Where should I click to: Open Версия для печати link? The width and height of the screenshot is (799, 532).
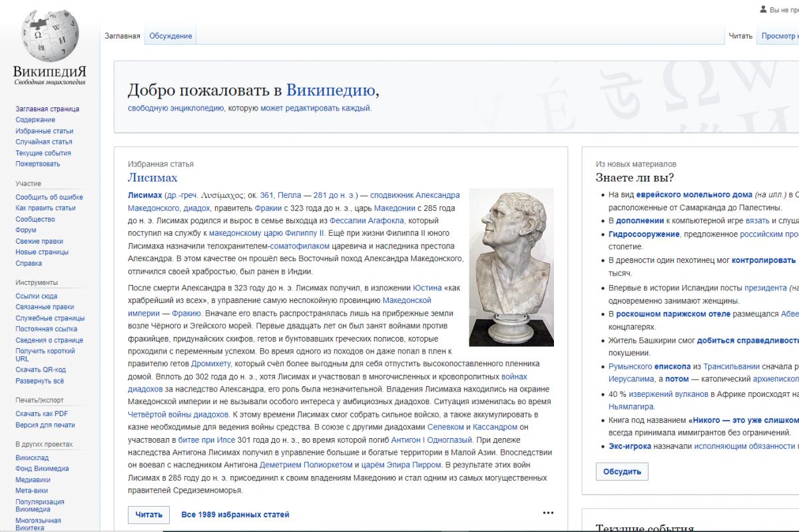(x=45, y=425)
